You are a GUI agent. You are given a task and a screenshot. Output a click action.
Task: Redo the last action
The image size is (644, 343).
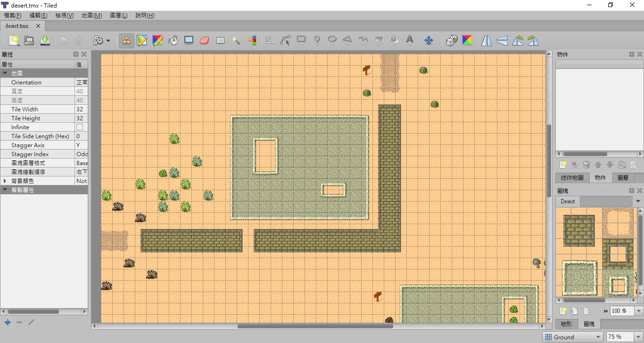tap(79, 41)
